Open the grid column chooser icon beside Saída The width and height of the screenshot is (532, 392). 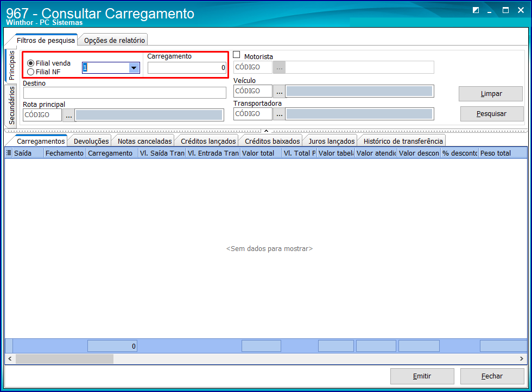[x=9, y=153]
